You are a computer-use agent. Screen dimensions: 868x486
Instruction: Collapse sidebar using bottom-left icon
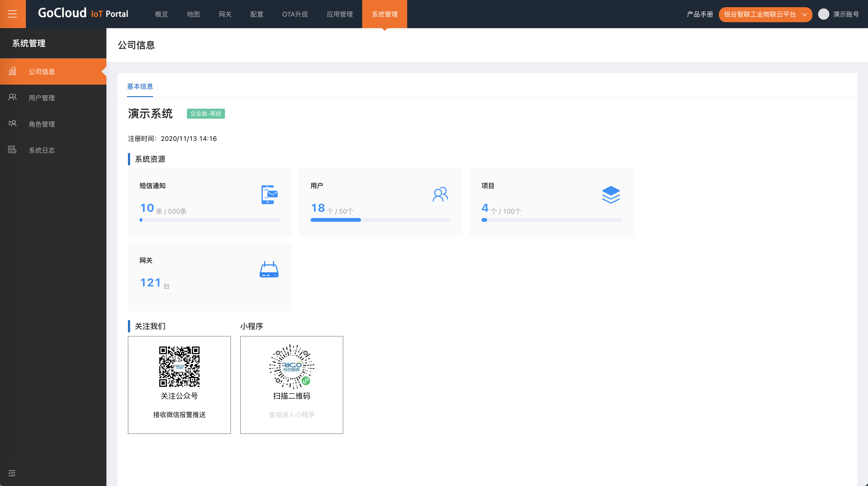click(x=12, y=473)
